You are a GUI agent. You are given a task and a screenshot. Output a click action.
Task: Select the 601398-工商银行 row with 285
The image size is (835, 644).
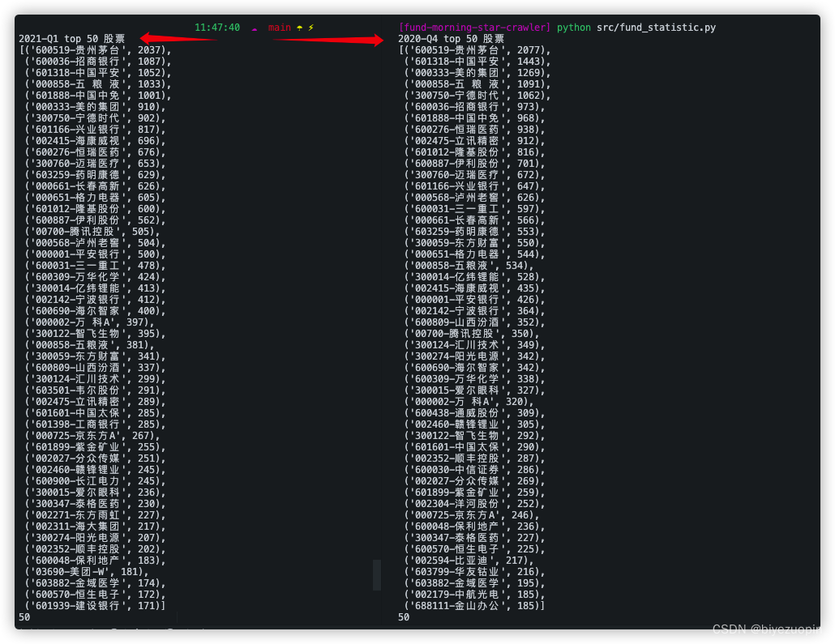pos(96,424)
